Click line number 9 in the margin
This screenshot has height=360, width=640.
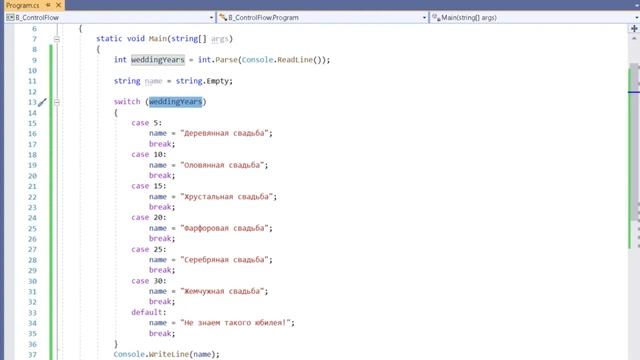(x=34, y=60)
